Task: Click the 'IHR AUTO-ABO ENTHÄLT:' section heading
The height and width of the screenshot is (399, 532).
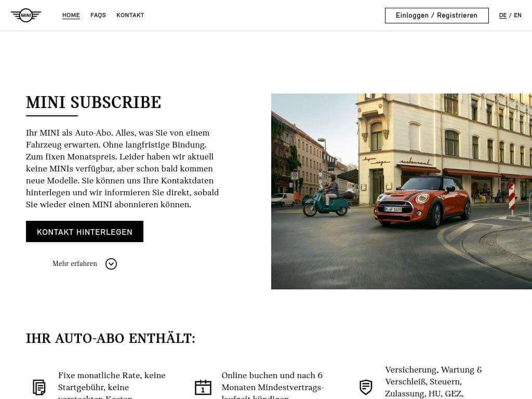Action: [111, 339]
